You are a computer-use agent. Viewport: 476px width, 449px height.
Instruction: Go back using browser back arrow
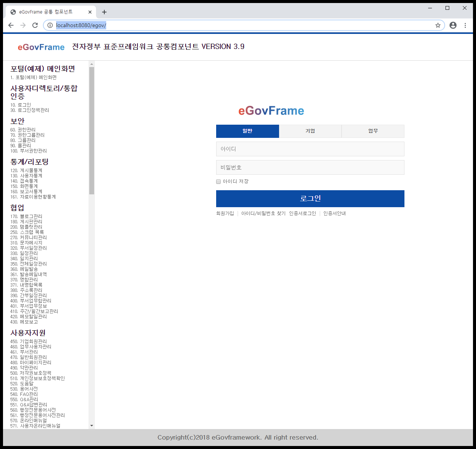(x=11, y=25)
